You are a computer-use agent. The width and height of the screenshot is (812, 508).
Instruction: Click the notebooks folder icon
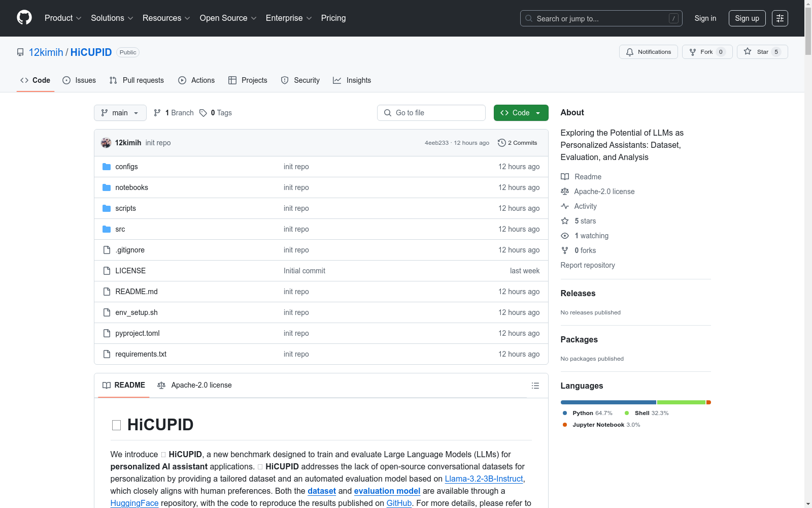[x=107, y=187]
